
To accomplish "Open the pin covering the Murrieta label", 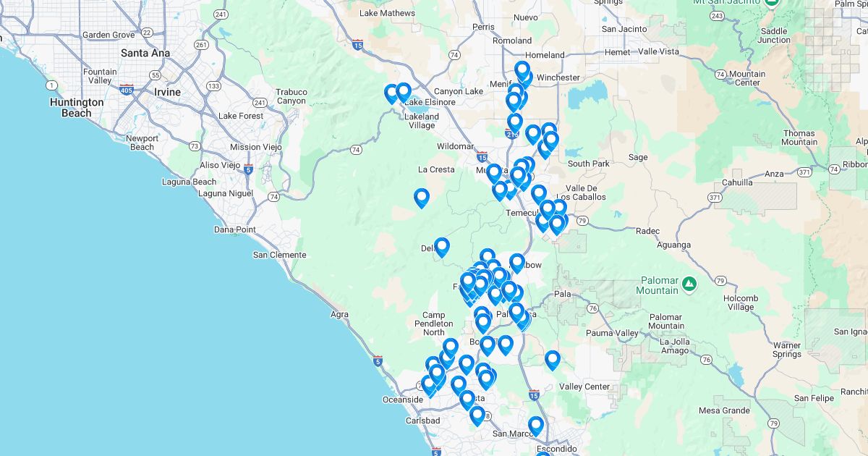I will (x=494, y=174).
